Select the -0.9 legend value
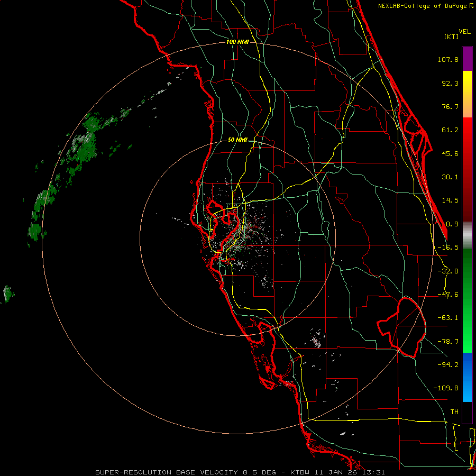 pos(450,224)
